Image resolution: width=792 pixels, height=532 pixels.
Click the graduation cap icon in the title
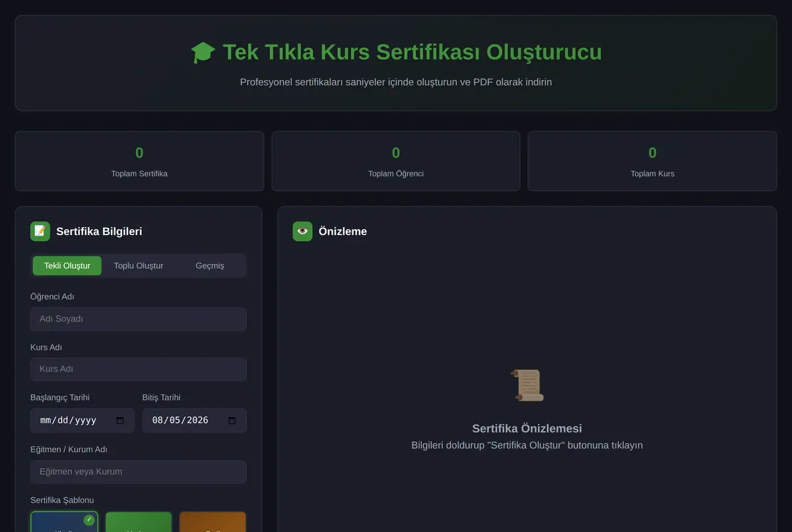203,52
